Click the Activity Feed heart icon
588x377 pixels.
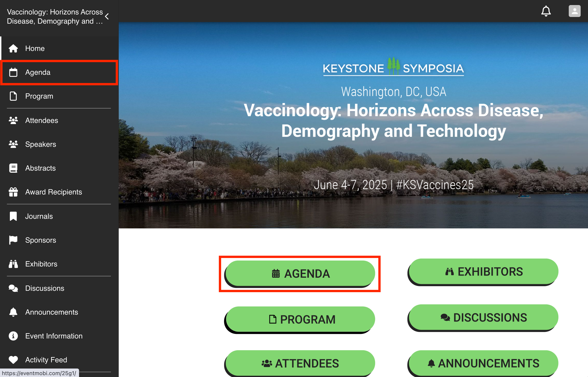pyautogui.click(x=13, y=360)
